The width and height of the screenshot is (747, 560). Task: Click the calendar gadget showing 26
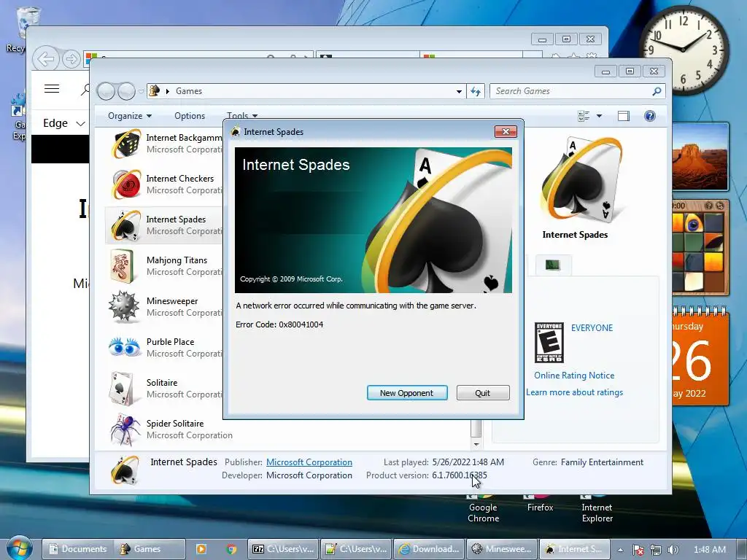click(x=700, y=357)
